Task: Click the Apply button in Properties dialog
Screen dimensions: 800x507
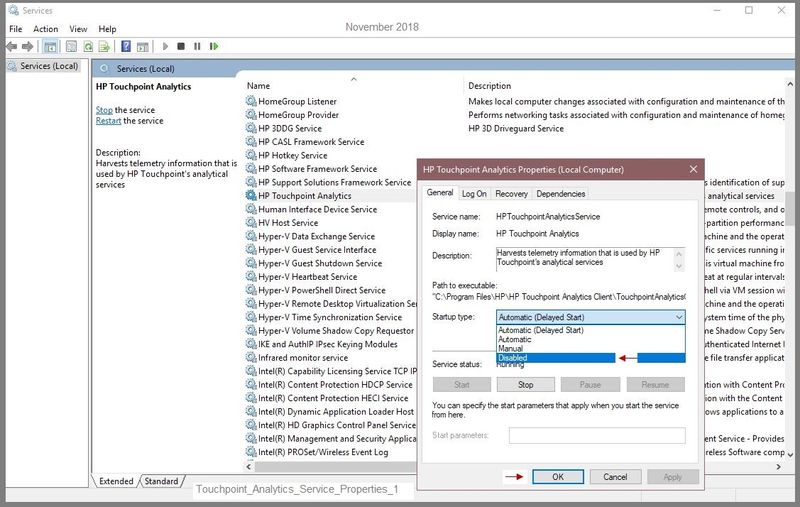Action: click(x=672, y=477)
